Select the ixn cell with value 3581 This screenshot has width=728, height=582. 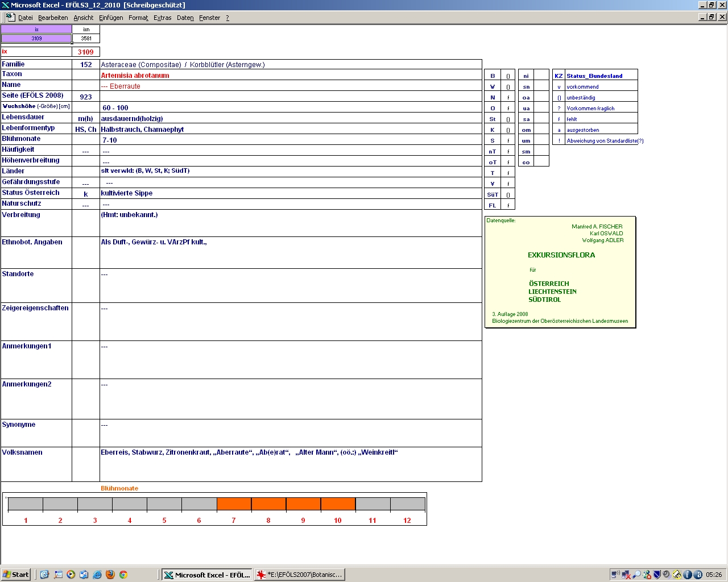point(86,39)
